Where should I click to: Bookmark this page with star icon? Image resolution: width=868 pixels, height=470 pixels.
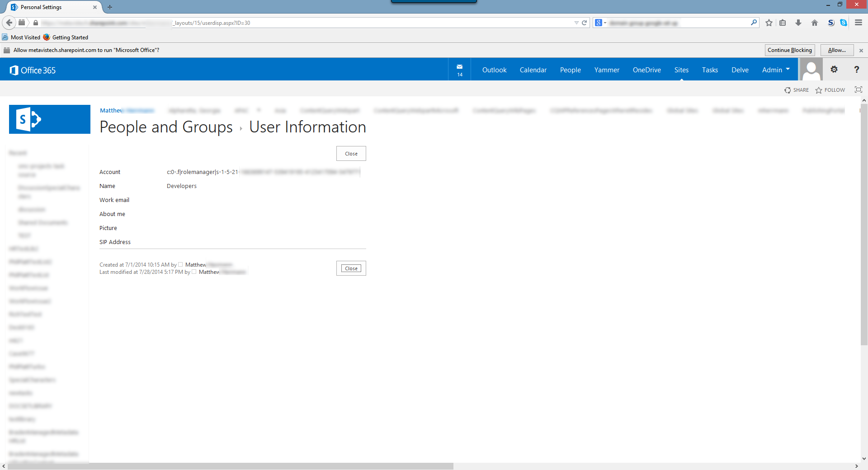coord(769,23)
